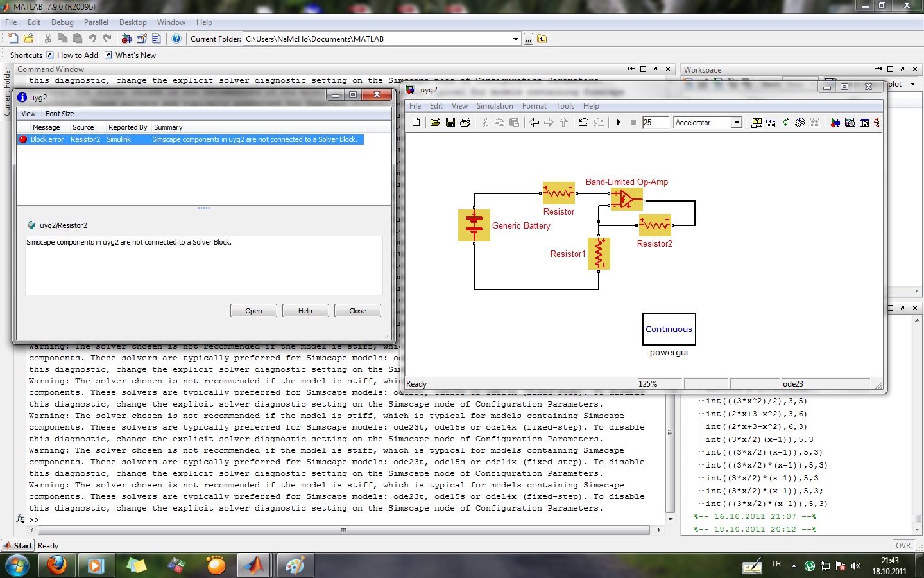Open Font Size menu in diagnostics dialog
Screen dimensions: 924x578
click(x=60, y=114)
